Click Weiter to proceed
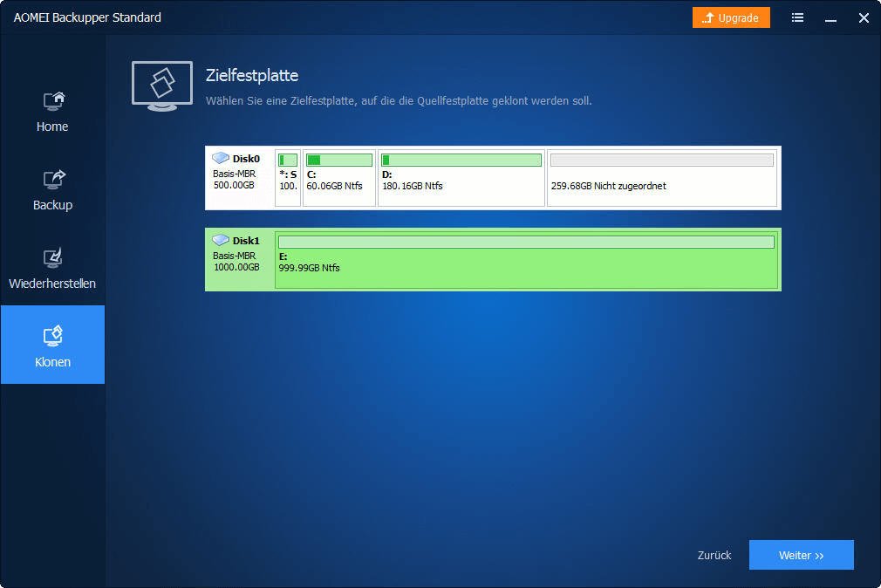 tap(802, 555)
